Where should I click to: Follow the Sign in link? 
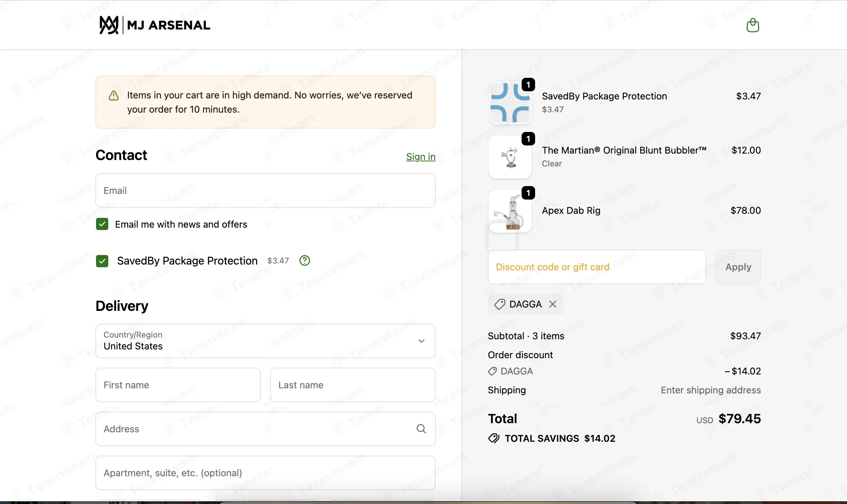point(420,157)
